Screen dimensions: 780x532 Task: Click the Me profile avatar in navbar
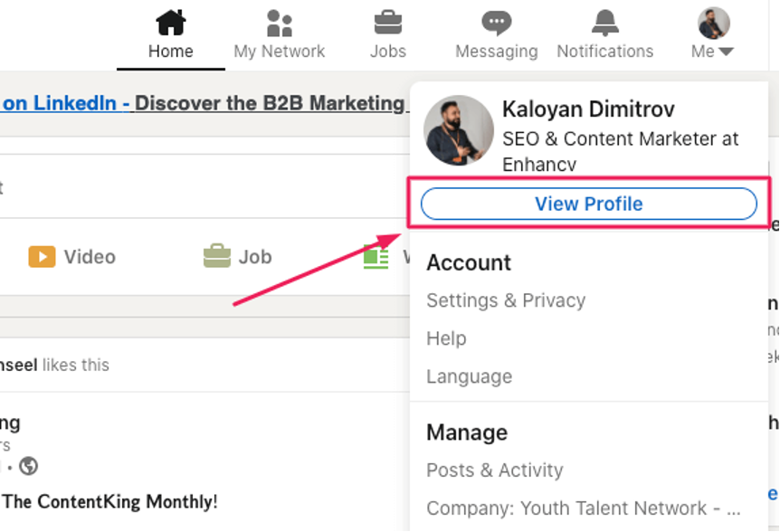pyautogui.click(x=713, y=23)
